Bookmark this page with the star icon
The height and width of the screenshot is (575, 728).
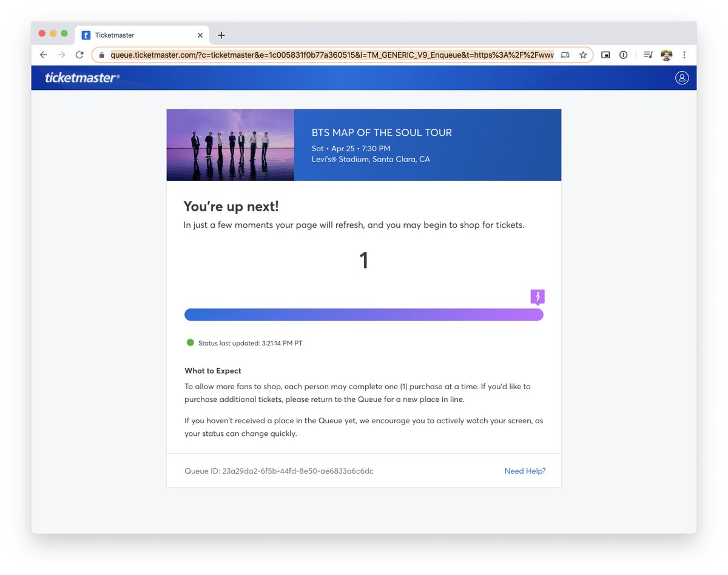tap(583, 55)
